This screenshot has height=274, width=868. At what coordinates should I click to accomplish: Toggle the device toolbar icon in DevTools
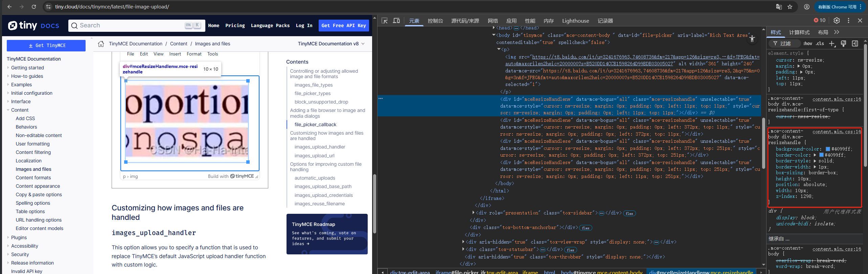pyautogui.click(x=396, y=21)
